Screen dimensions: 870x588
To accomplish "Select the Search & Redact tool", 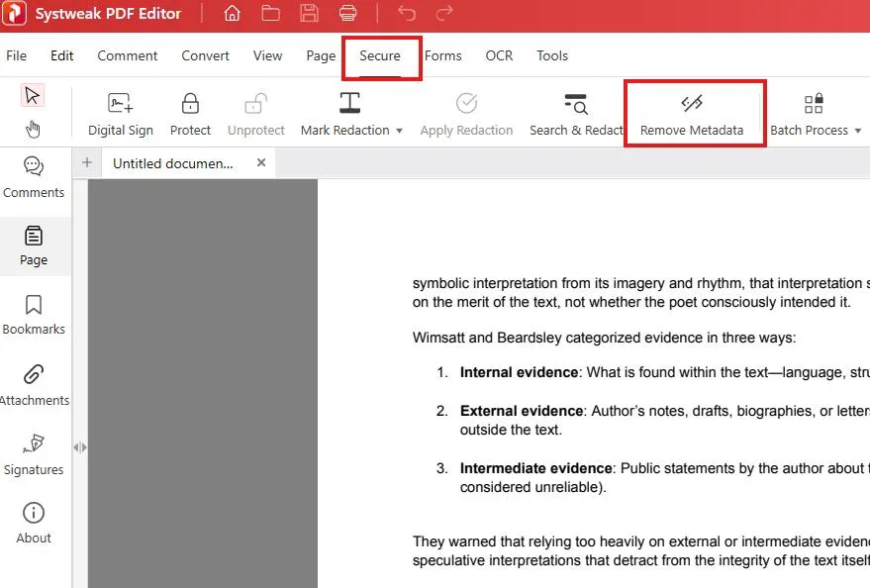I will coord(576,111).
